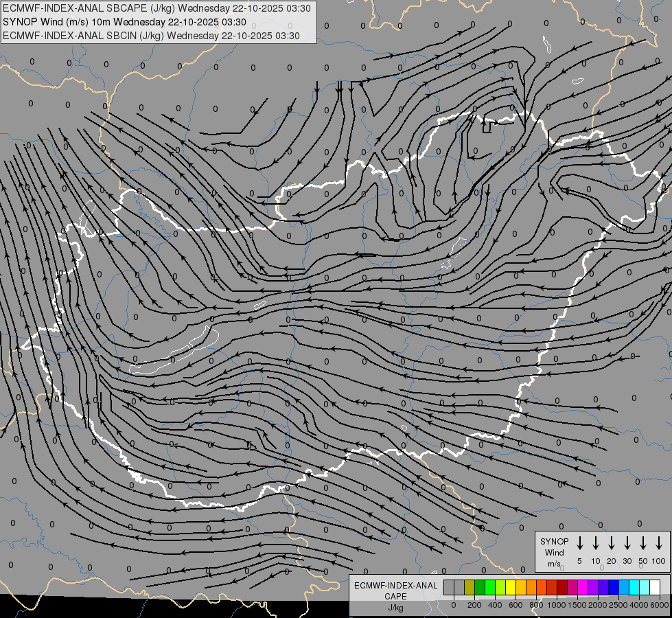Image resolution: width=672 pixels, height=618 pixels.
Task: Pick the yellow-green CAPE legend swatch
Action: tap(500, 587)
